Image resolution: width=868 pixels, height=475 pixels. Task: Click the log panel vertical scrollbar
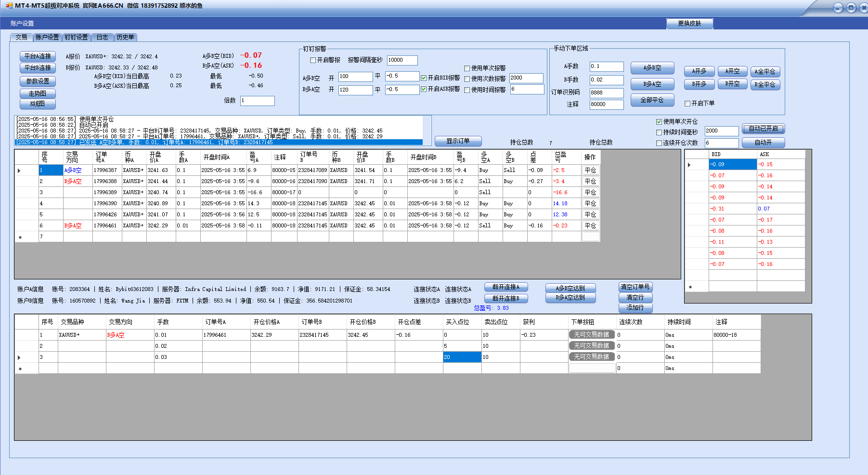tap(427, 130)
